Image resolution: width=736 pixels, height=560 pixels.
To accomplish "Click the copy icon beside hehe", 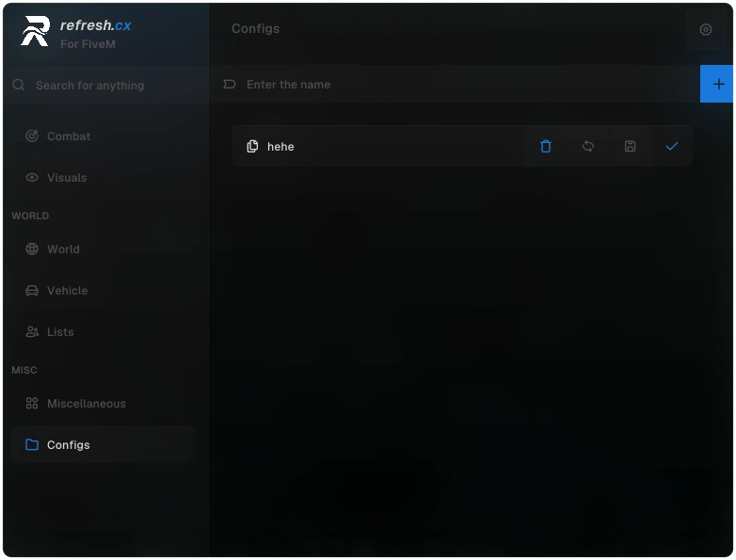I will click(252, 147).
